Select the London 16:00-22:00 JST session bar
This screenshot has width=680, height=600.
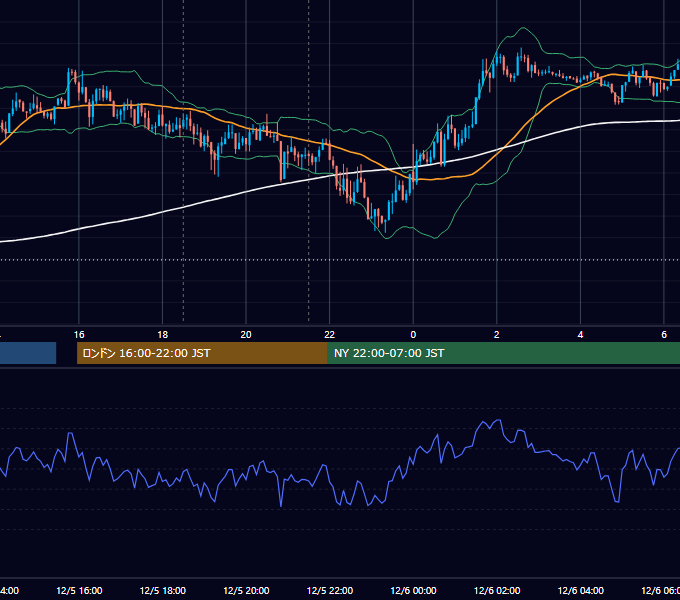pos(202,353)
